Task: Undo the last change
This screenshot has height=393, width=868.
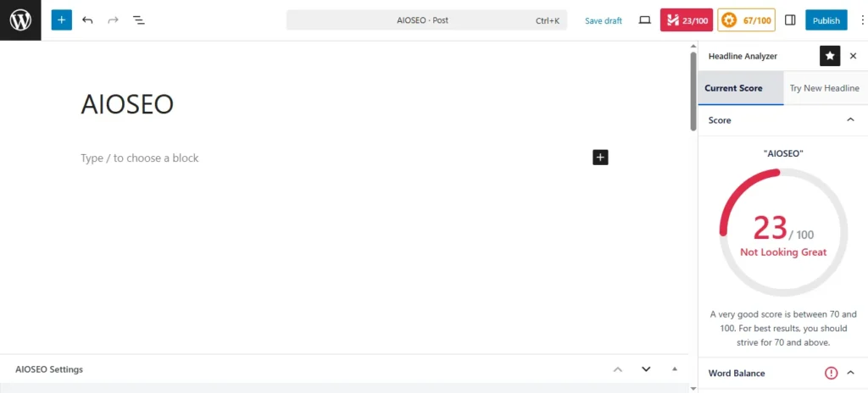Action: pos(87,20)
